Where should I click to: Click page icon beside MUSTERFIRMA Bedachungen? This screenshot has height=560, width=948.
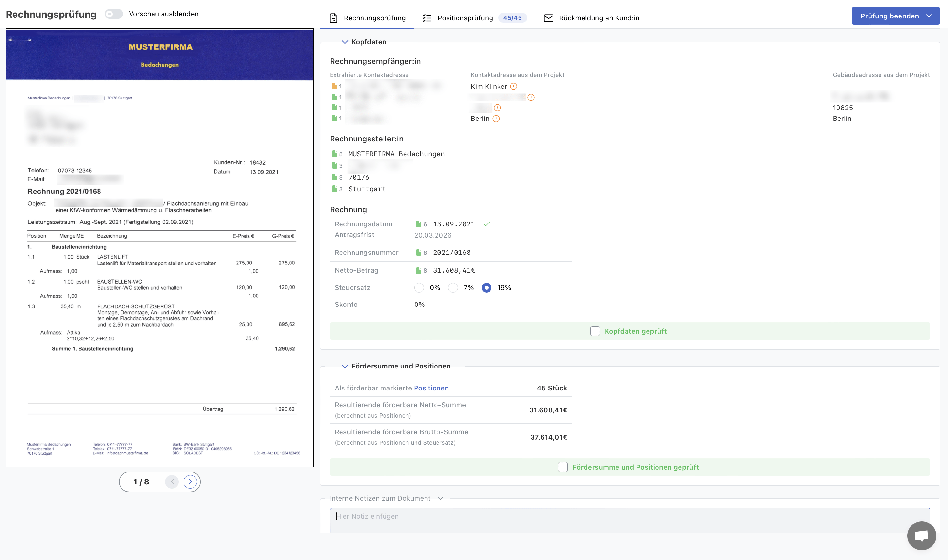(334, 154)
